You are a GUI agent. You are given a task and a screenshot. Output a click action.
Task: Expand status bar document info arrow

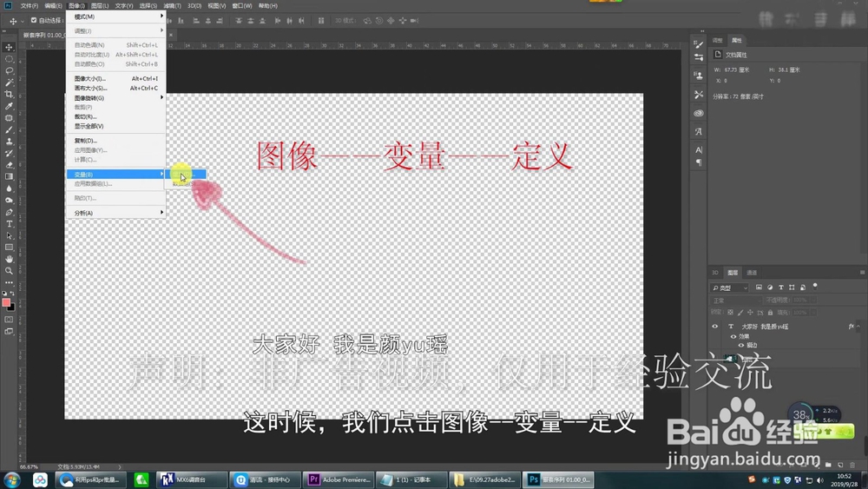(120, 466)
